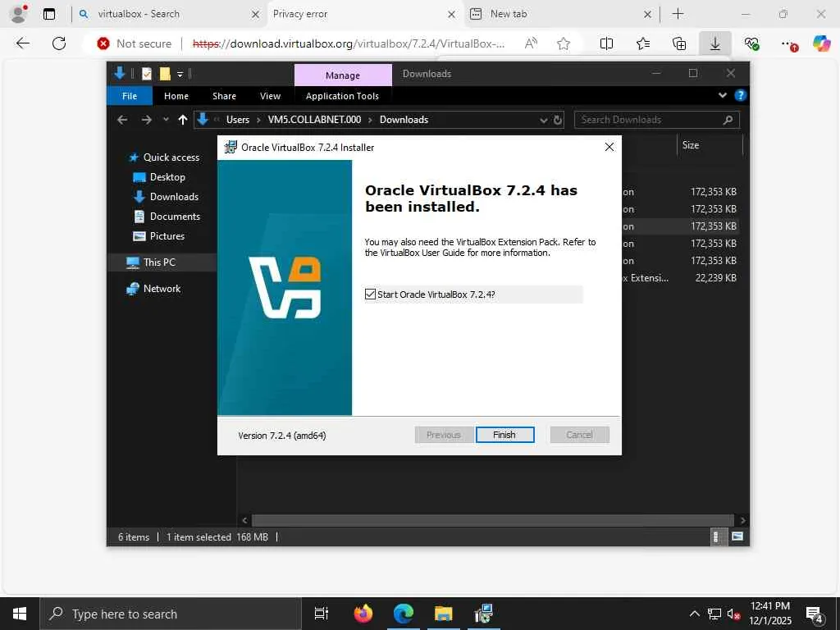
Task: Open Customize Quick Access Toolbar dropdown
Action: click(x=180, y=74)
